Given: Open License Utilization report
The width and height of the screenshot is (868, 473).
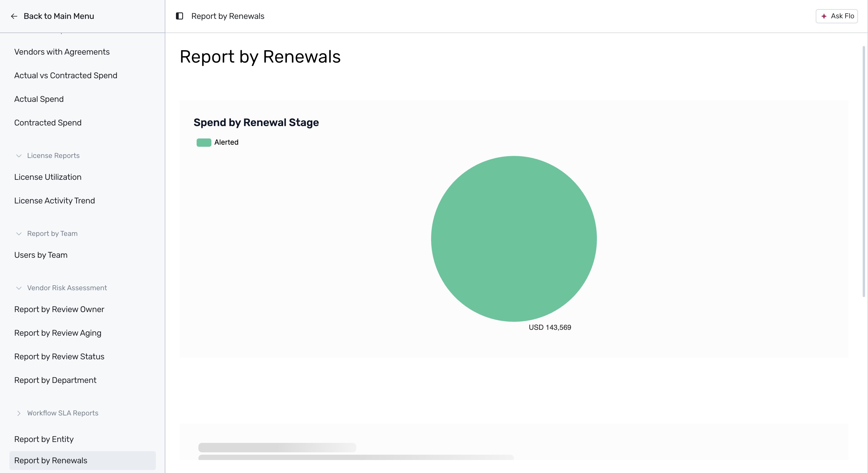Looking at the screenshot, I should click(48, 177).
